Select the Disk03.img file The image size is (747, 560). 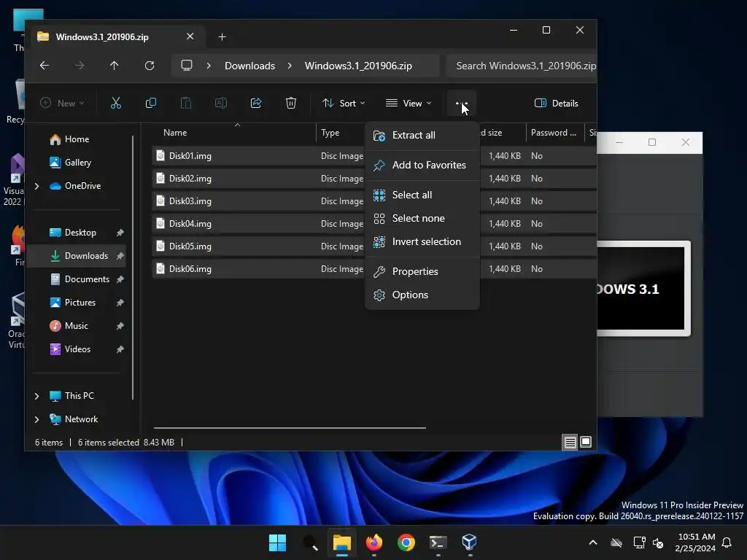tap(190, 201)
